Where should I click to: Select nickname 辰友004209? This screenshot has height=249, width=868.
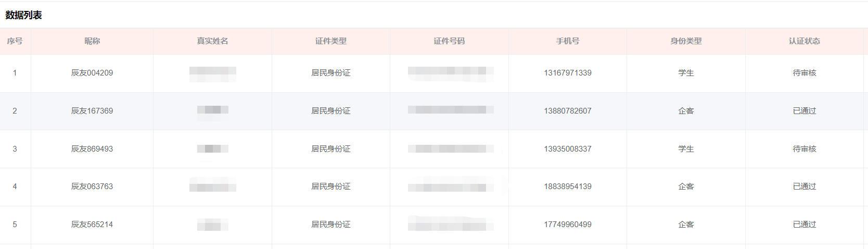[92, 73]
